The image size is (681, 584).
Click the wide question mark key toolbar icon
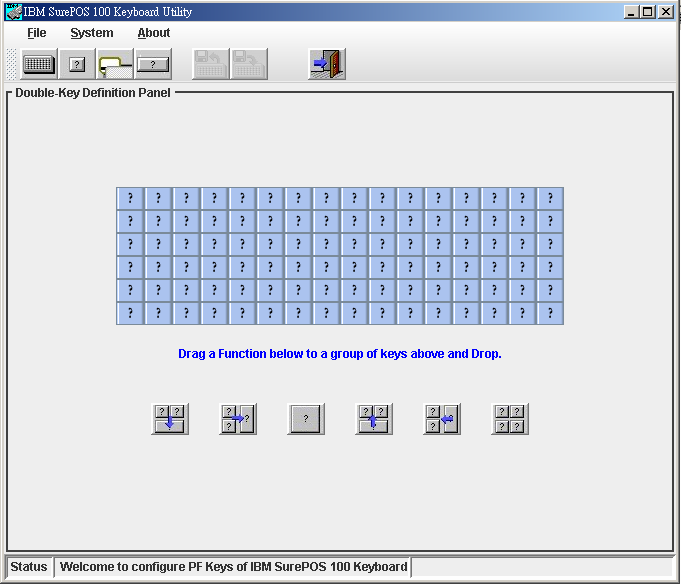(x=153, y=64)
